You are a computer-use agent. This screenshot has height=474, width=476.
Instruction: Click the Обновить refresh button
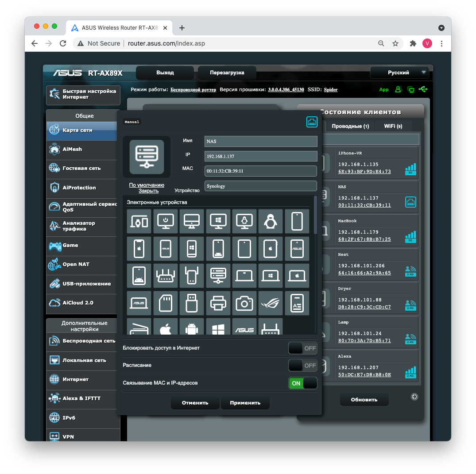pos(364,400)
